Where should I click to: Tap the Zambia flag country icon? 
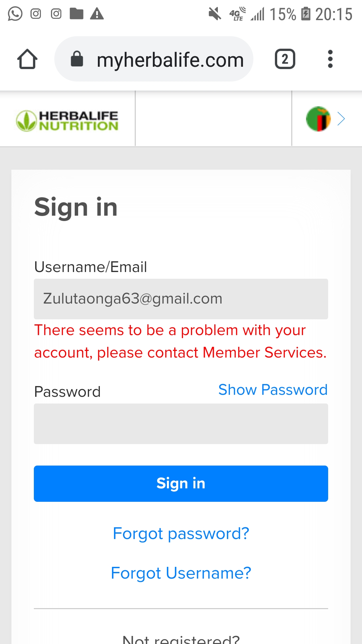(318, 119)
